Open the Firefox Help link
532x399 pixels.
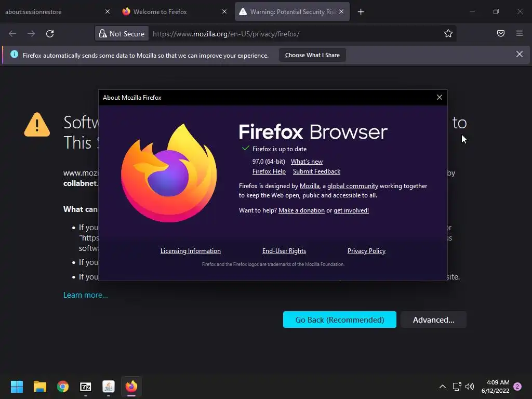(269, 171)
